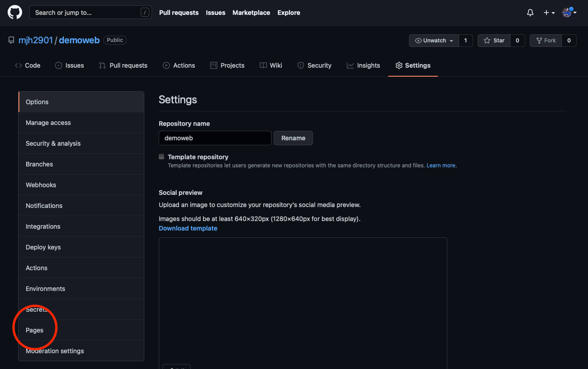This screenshot has height=369, width=588.
Task: Open Issues in top navigation
Action: click(x=216, y=13)
